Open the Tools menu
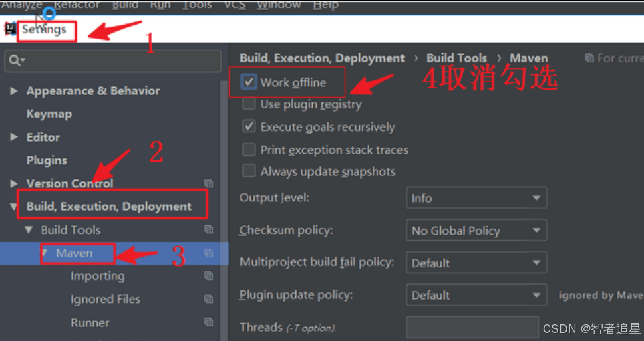 197,5
